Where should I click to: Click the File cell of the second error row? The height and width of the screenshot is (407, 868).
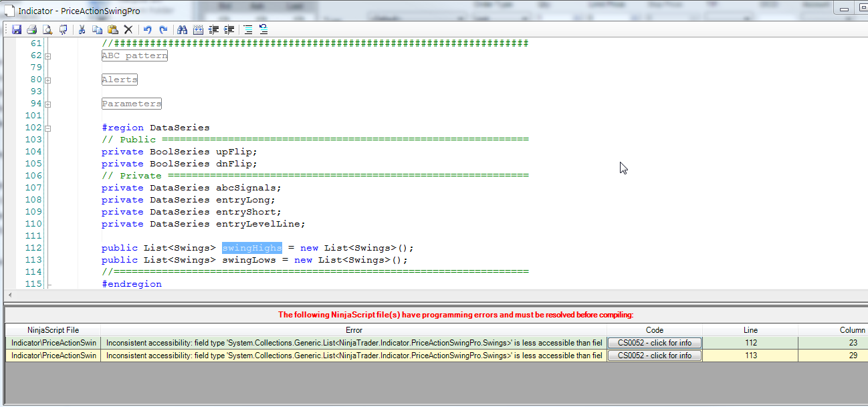(53, 356)
